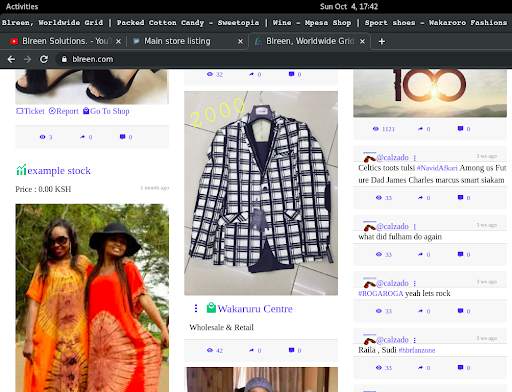The width and height of the screenshot is (512, 392).
Task: Open the #NavidAfkari hashtag
Action: [x=437, y=168]
